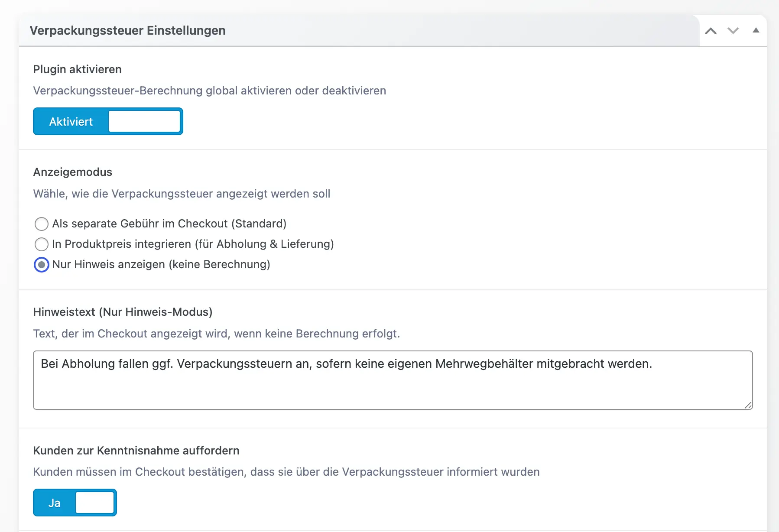779x532 pixels.
Task: Move the settings panel down via chevron icon
Action: (x=733, y=30)
